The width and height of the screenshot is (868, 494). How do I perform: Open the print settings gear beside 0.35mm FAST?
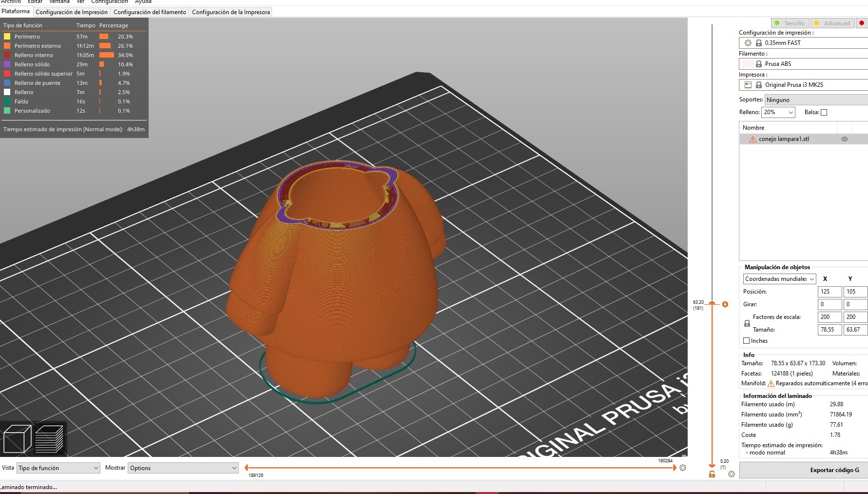748,43
